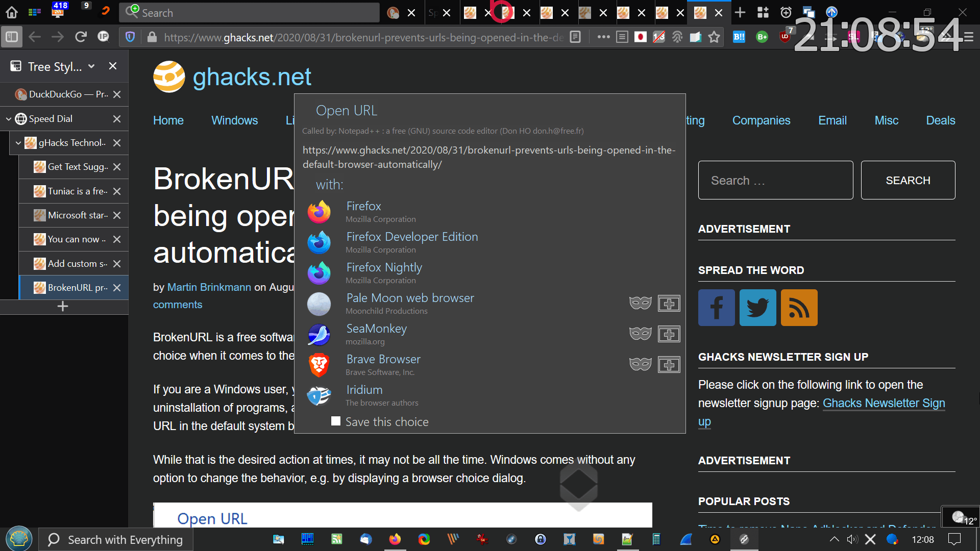This screenshot has width=980, height=551.
Task: Choose Firefox Developer Edition icon
Action: click(319, 242)
